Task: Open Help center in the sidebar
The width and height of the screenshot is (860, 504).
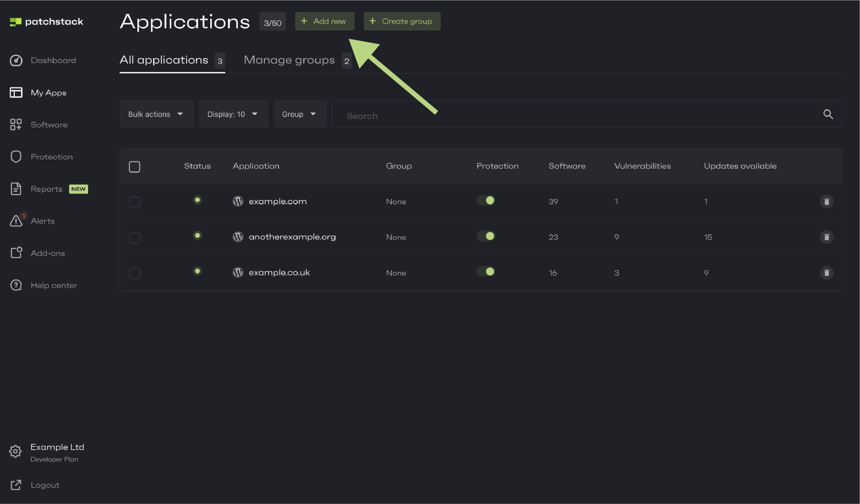Action: [54, 285]
